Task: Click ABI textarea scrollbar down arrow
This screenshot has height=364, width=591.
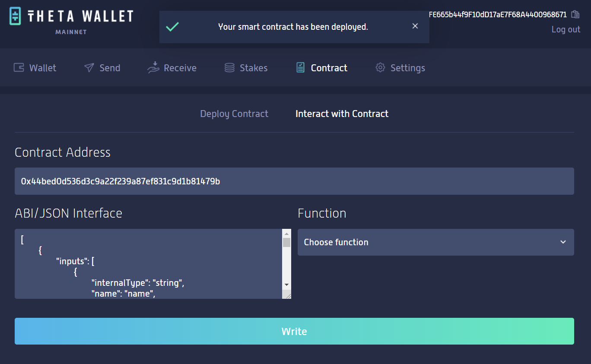Action: click(286, 285)
